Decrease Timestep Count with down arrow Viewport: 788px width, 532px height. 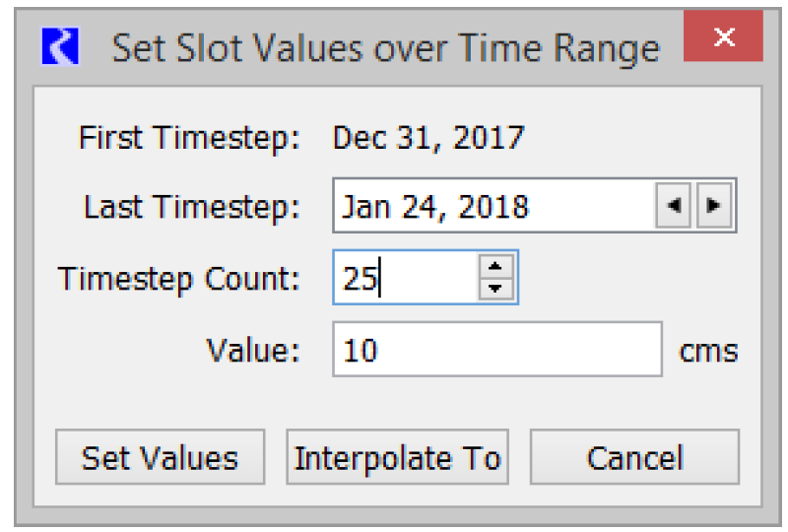496,291
